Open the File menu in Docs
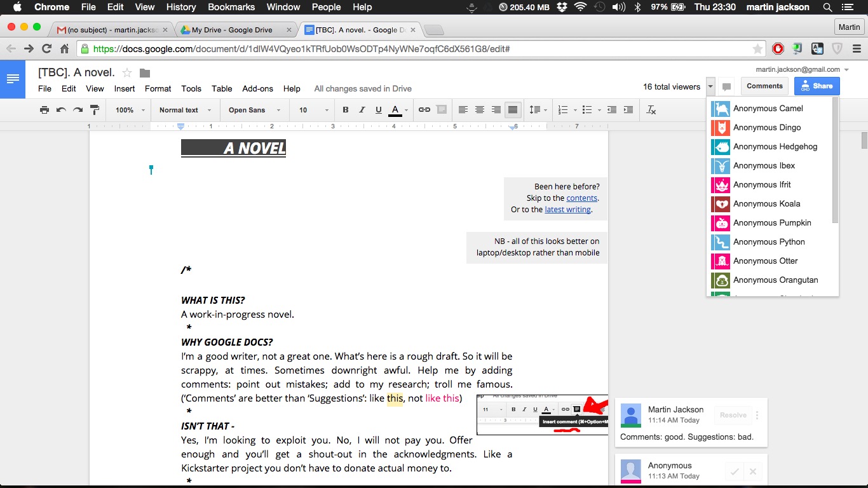The height and width of the screenshot is (488, 868). tap(44, 89)
